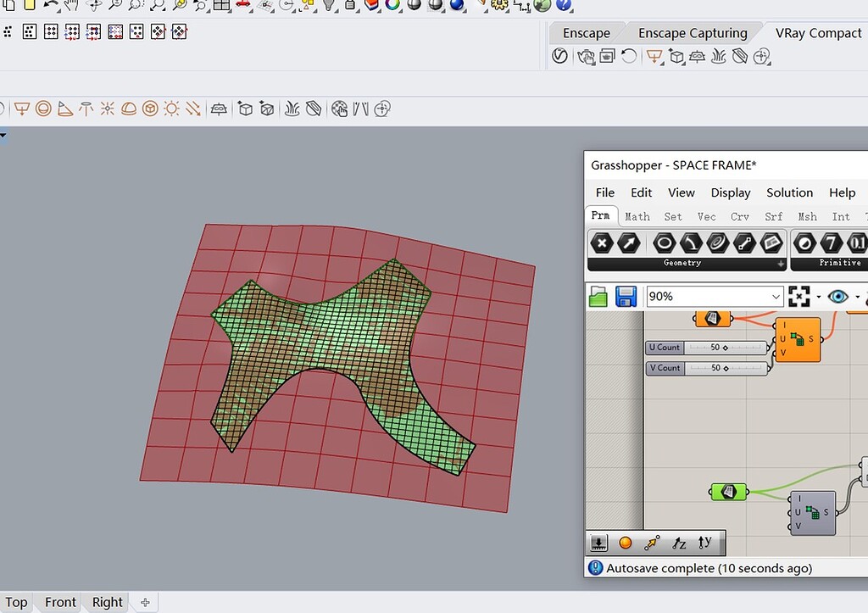The width and height of the screenshot is (868, 613).
Task: Switch to the Srf component tab
Action: (x=773, y=216)
